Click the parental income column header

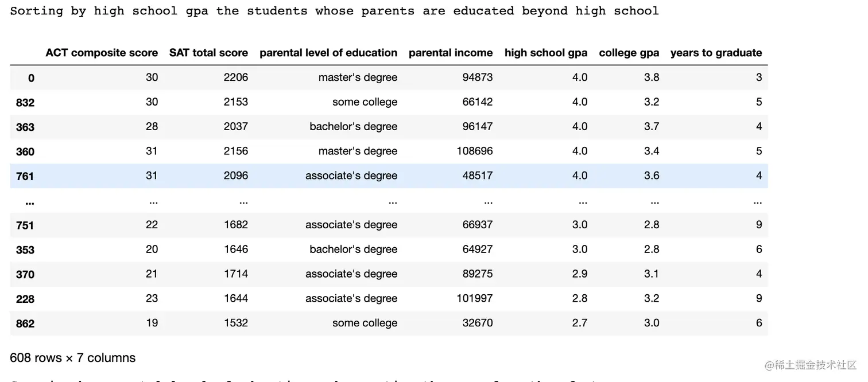tap(451, 53)
